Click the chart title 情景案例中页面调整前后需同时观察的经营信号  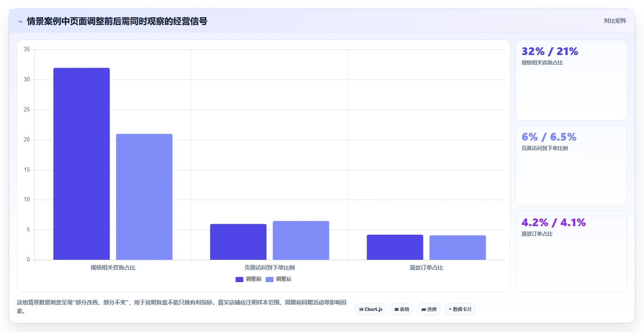click(x=117, y=21)
